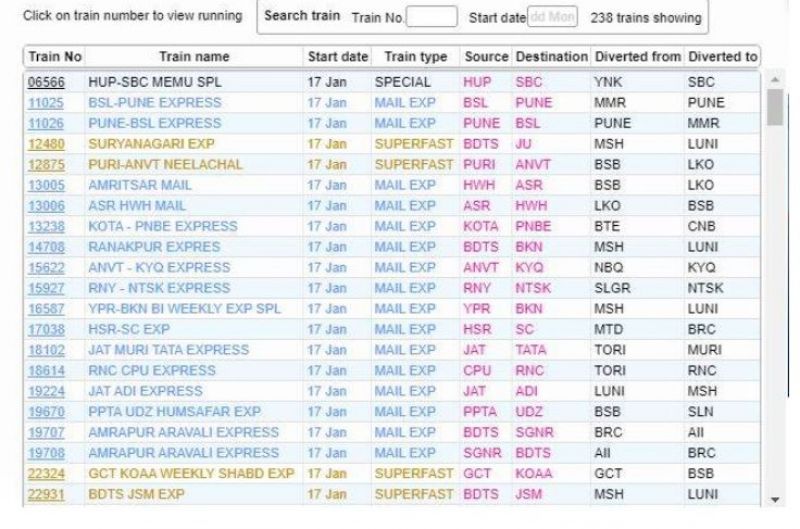Open train 11025 BSL-PUNE Express link
This screenshot has height=529, width=800.
[46, 103]
